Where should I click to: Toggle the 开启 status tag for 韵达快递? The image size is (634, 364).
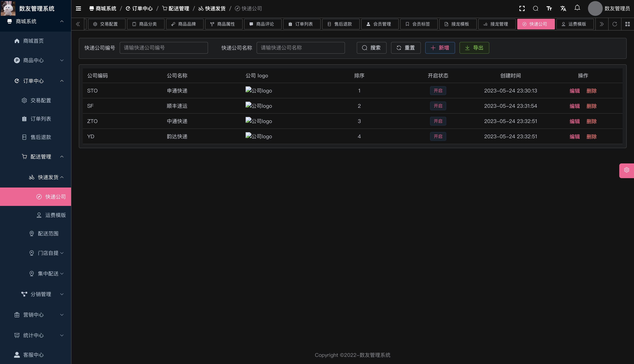pos(438,136)
